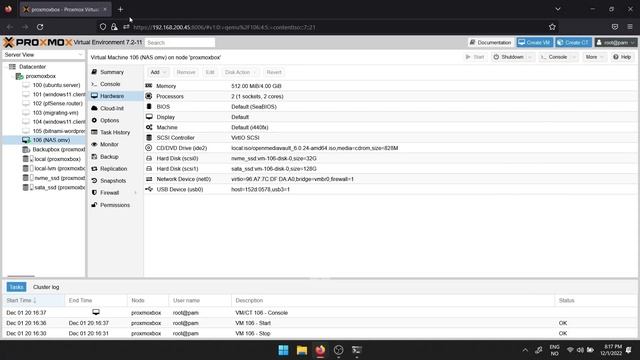Viewport: 640px width, 360px height.
Task: Click Create VM button
Action: 535,42
